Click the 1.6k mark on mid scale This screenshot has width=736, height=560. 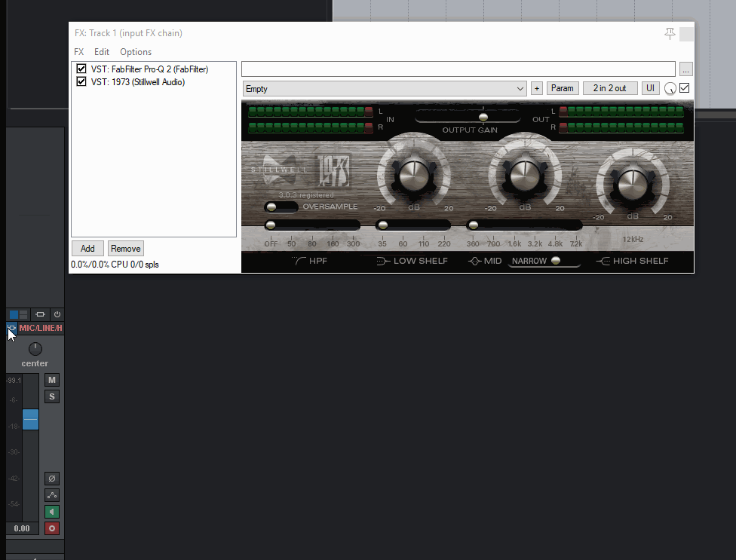(x=514, y=243)
